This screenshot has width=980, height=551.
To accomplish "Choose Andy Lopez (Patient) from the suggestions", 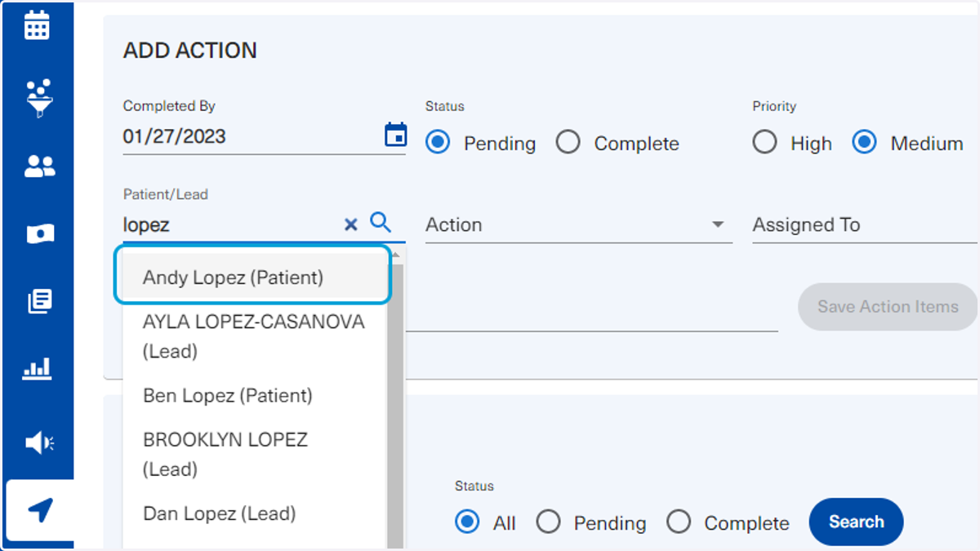I will [x=255, y=278].
